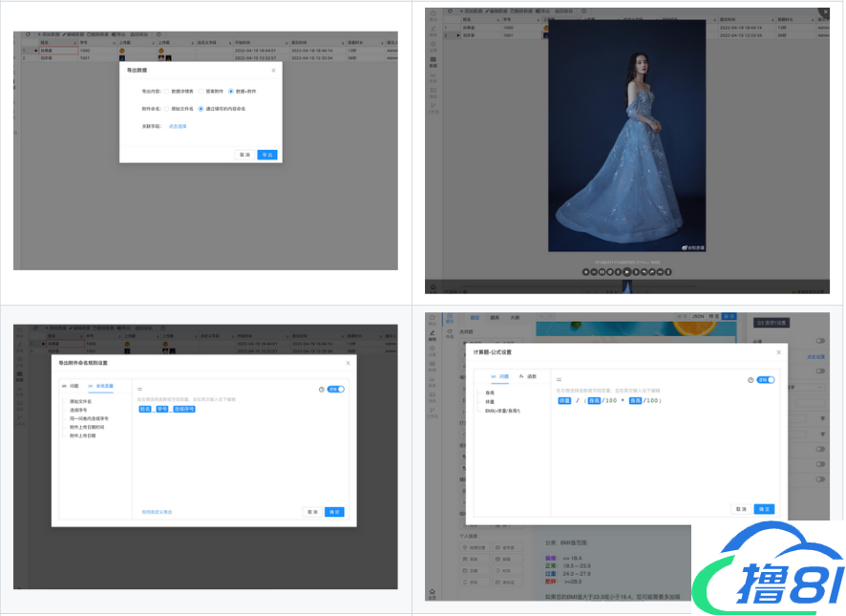Click the 点击选择 link for 关联字段
Image resolution: width=846 pixels, height=616 pixels.
click(178, 126)
